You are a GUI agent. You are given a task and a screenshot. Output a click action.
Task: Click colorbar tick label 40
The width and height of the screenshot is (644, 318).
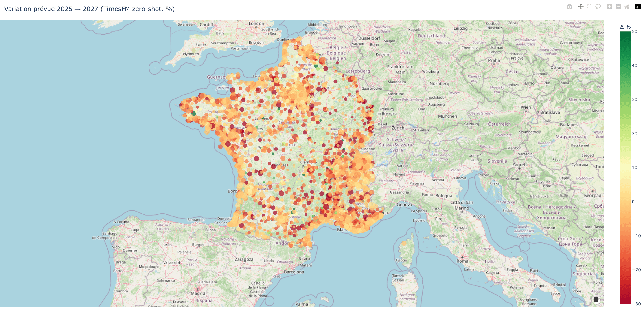635,66
